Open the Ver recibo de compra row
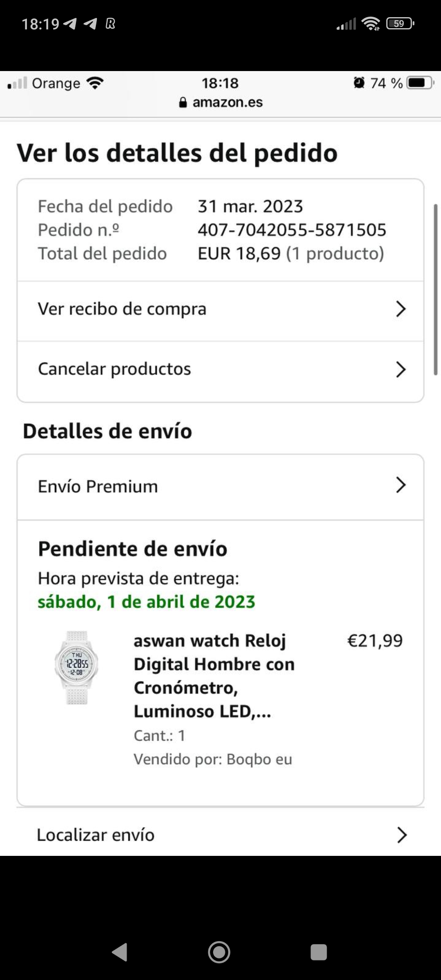Viewport: 441px width, 980px height. click(122, 309)
